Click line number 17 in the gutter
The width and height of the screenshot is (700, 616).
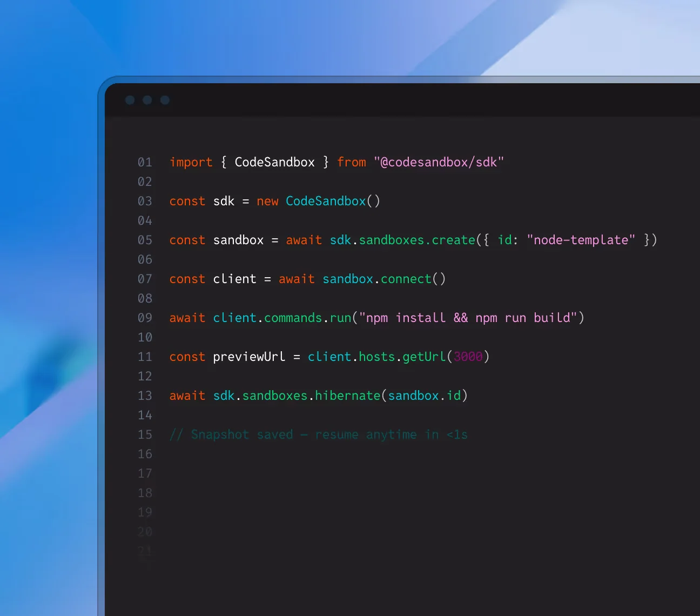click(145, 473)
